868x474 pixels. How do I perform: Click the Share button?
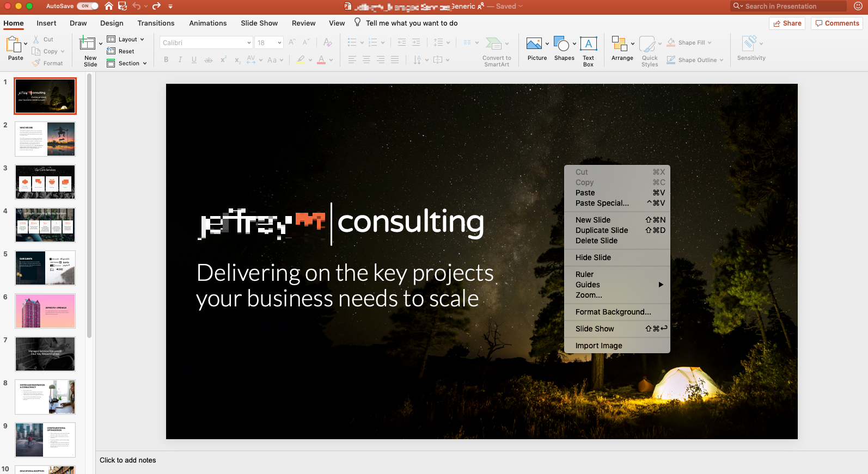pyautogui.click(x=787, y=23)
